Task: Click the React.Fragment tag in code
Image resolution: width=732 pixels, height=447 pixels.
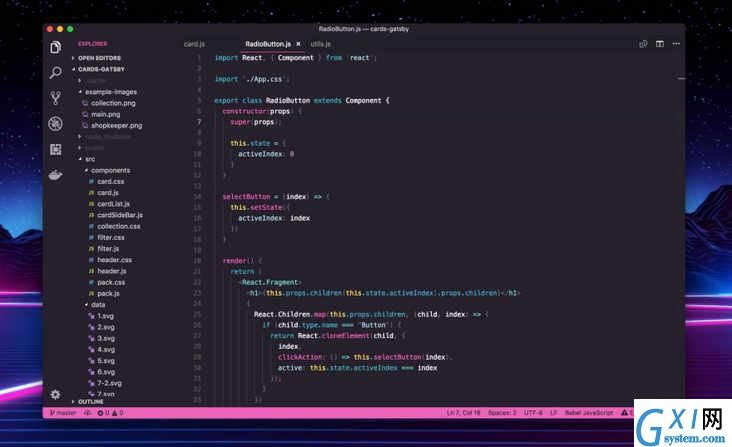Action: tap(270, 282)
